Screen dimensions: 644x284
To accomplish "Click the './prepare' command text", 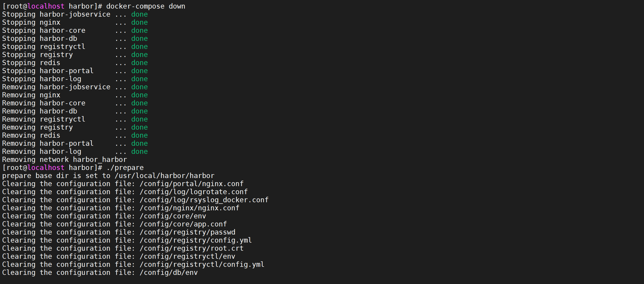I will (x=125, y=168).
